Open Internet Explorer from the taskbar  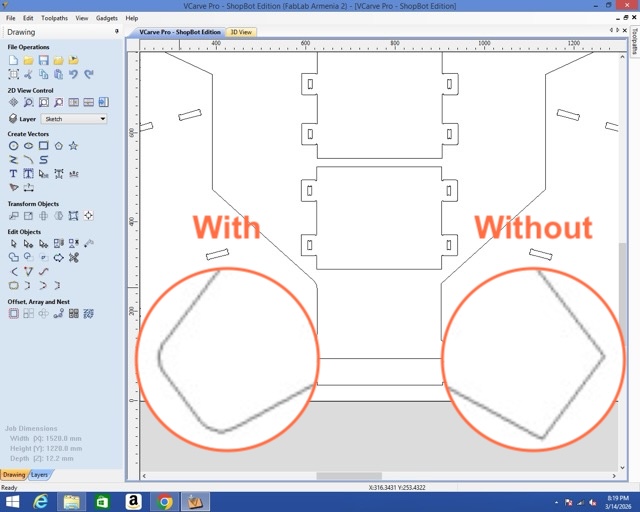(40, 502)
